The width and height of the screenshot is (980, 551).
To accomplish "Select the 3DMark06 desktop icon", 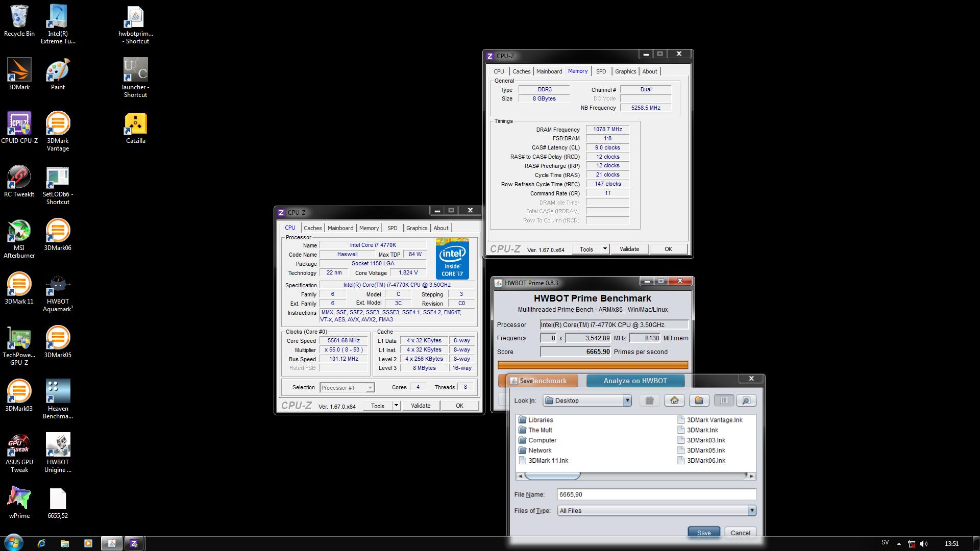I will click(x=58, y=235).
